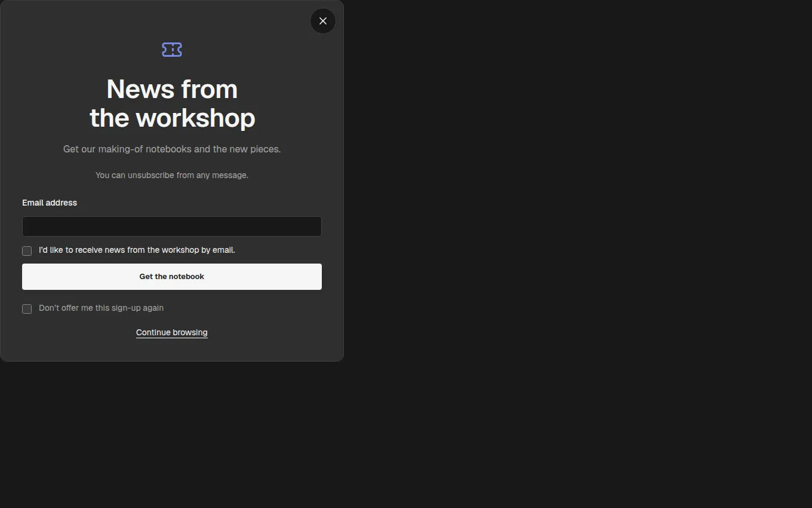Close the newsletter sign-up dialog
812x508 pixels.
pos(323,21)
